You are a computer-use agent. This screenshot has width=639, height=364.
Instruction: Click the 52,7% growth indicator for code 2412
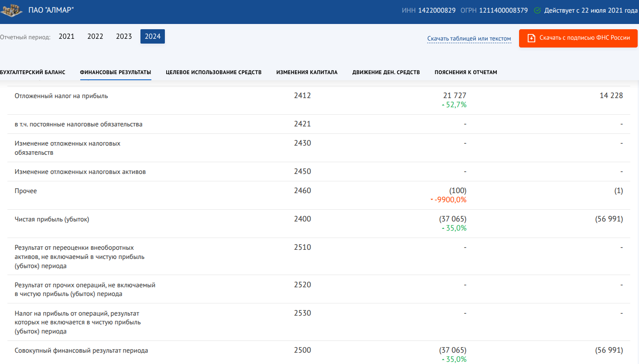(x=454, y=105)
